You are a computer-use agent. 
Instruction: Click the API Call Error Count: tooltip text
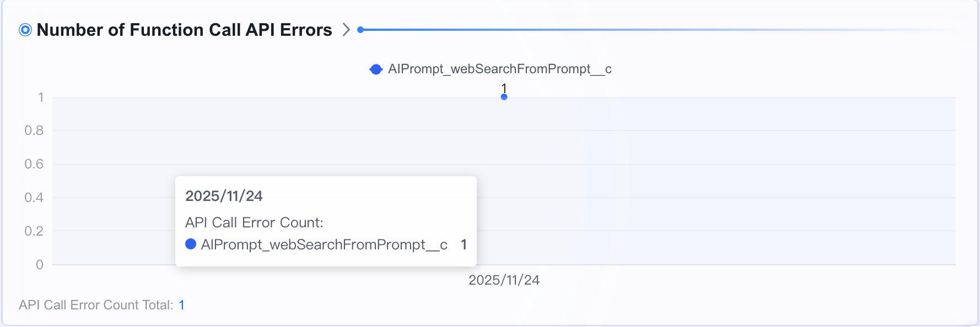click(x=254, y=222)
